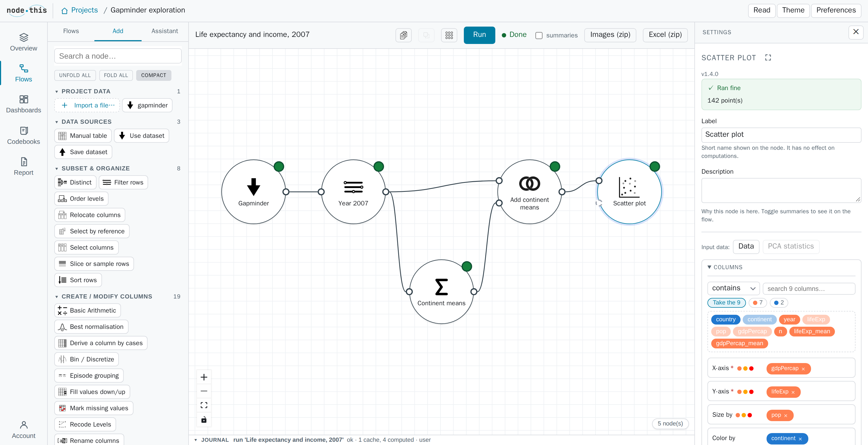Open the Report sidebar icon
This screenshot has height=445, width=868.
(24, 167)
